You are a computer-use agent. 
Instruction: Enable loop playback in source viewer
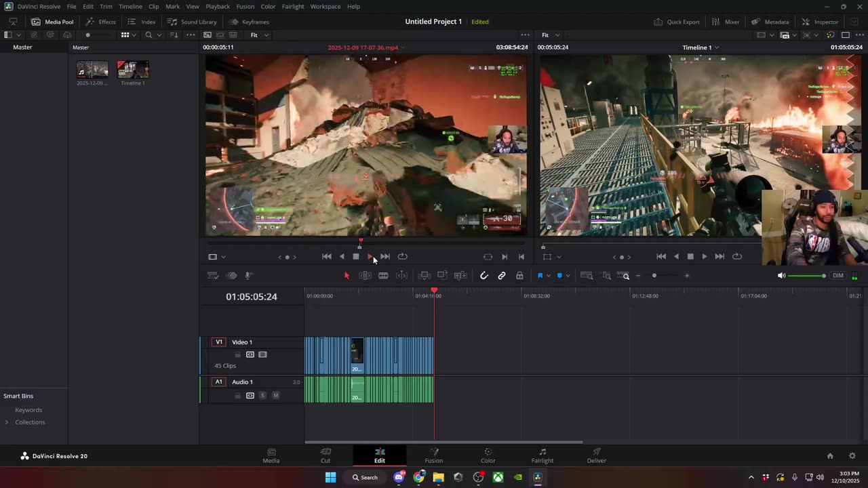[402, 257]
